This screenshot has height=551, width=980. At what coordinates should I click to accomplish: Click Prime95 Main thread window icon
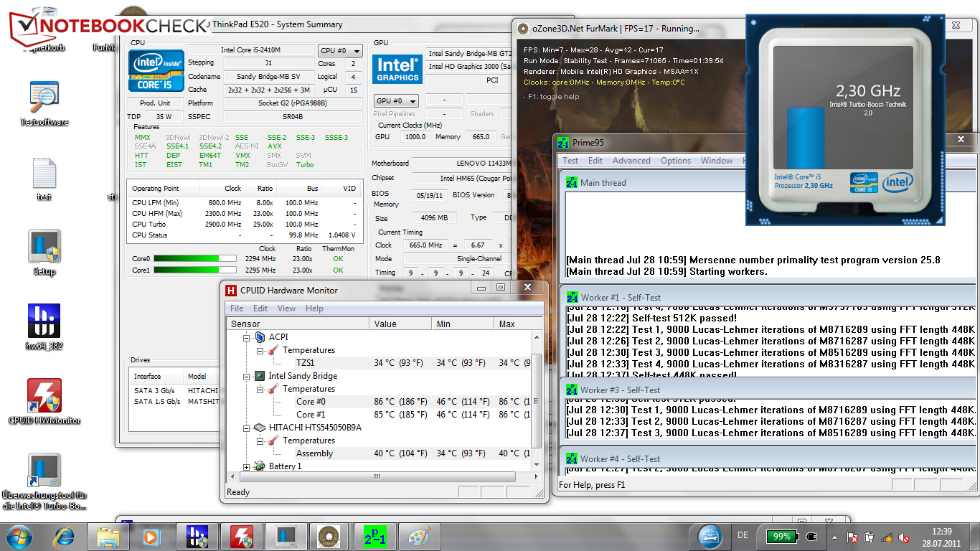tap(572, 183)
